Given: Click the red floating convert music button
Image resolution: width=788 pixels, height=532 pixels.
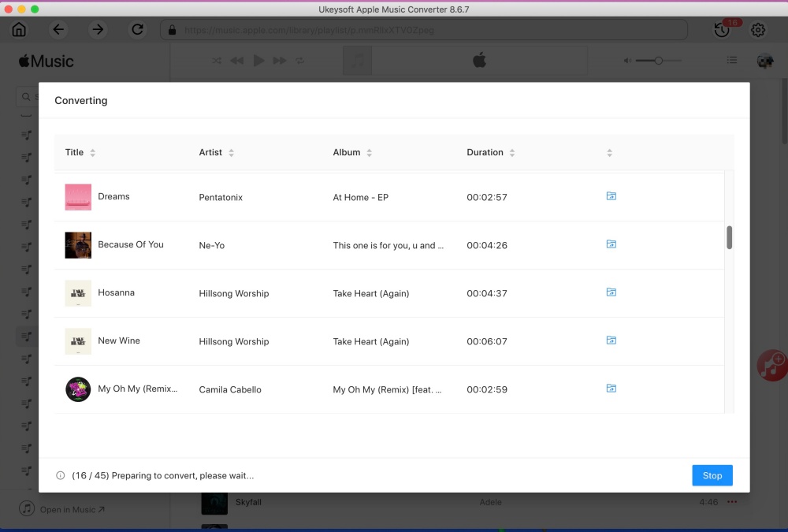Looking at the screenshot, I should point(771,366).
